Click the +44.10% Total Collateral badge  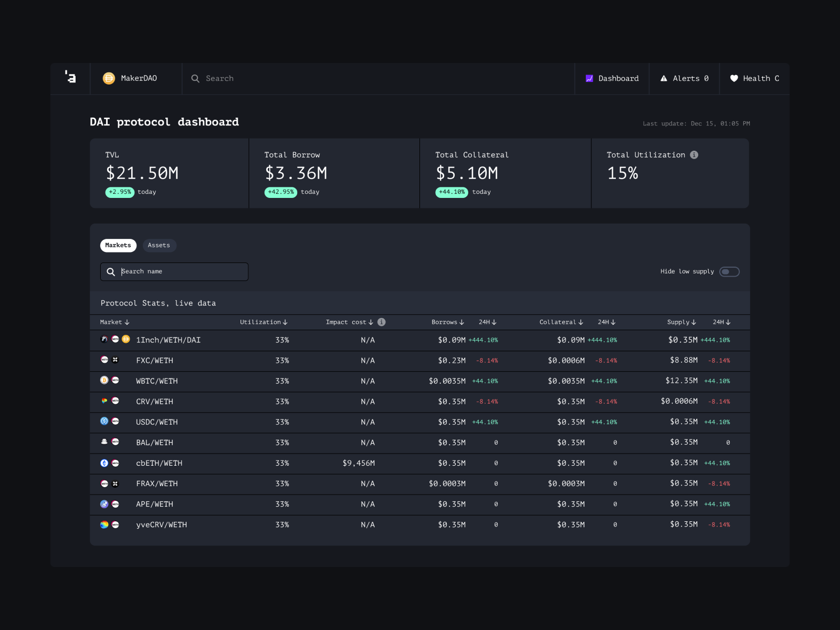451,192
